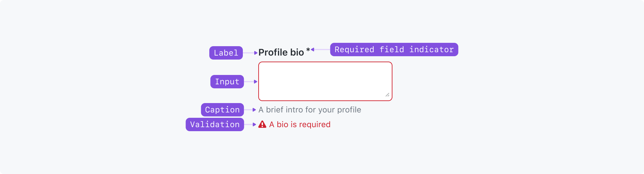This screenshot has height=174, width=644.
Task: Click the required field asterisk
Action: [x=308, y=50]
